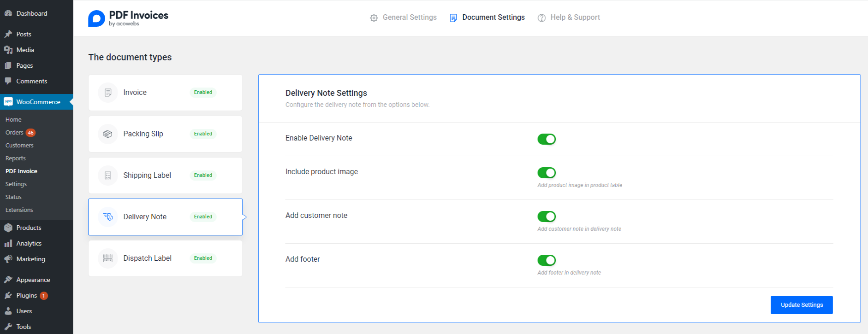Click the Packing Slip box icon
This screenshot has width=868, height=334.
pyautogui.click(x=108, y=134)
